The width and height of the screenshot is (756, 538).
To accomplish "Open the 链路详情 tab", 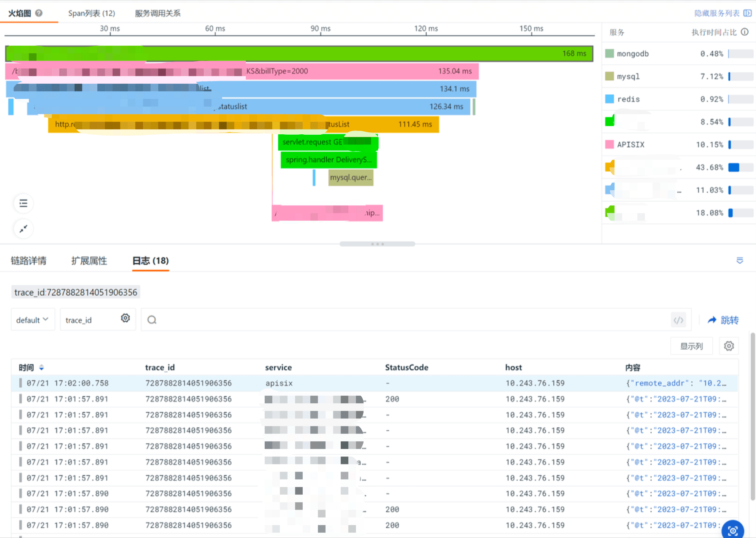I will 29,261.
